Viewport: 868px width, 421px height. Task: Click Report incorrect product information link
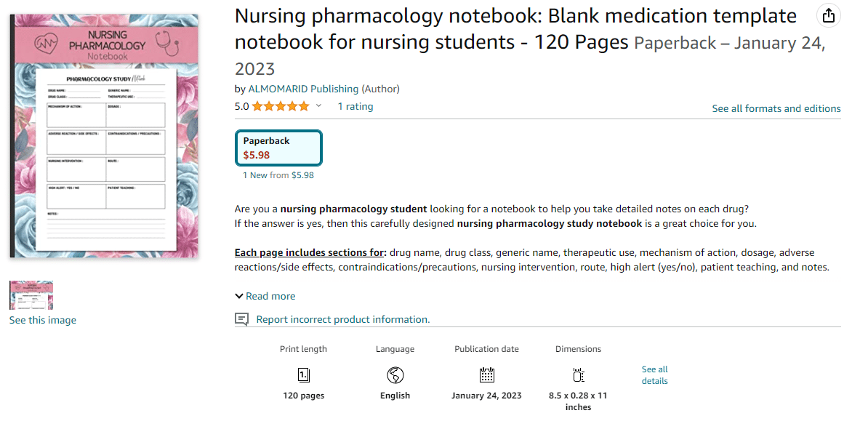point(342,320)
